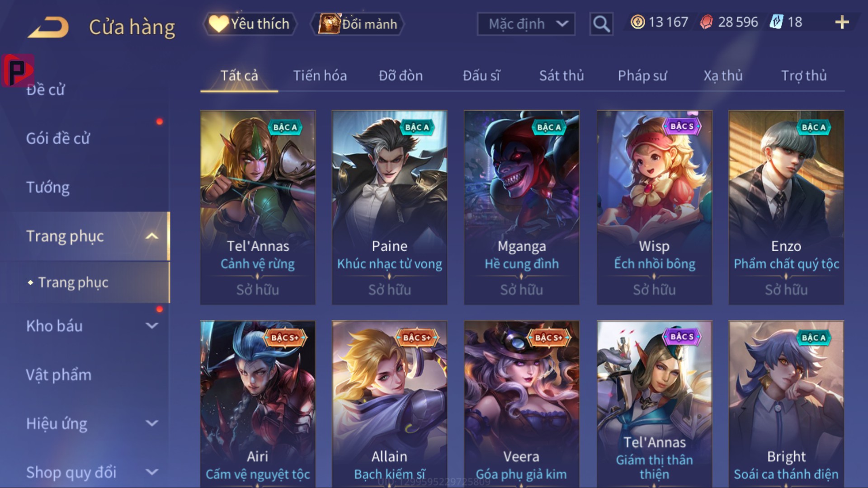This screenshot has height=488, width=868.
Task: Select the Wisp Ếch nhồi bông skin card
Action: pyautogui.click(x=654, y=207)
